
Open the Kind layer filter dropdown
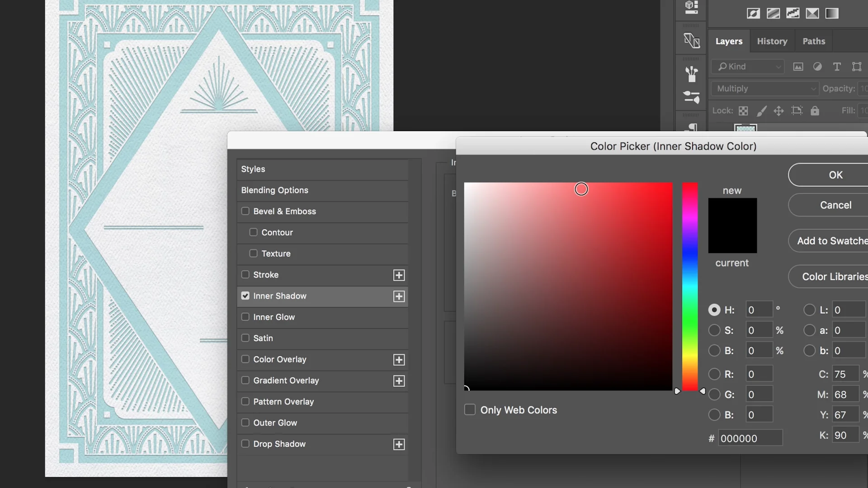(748, 67)
